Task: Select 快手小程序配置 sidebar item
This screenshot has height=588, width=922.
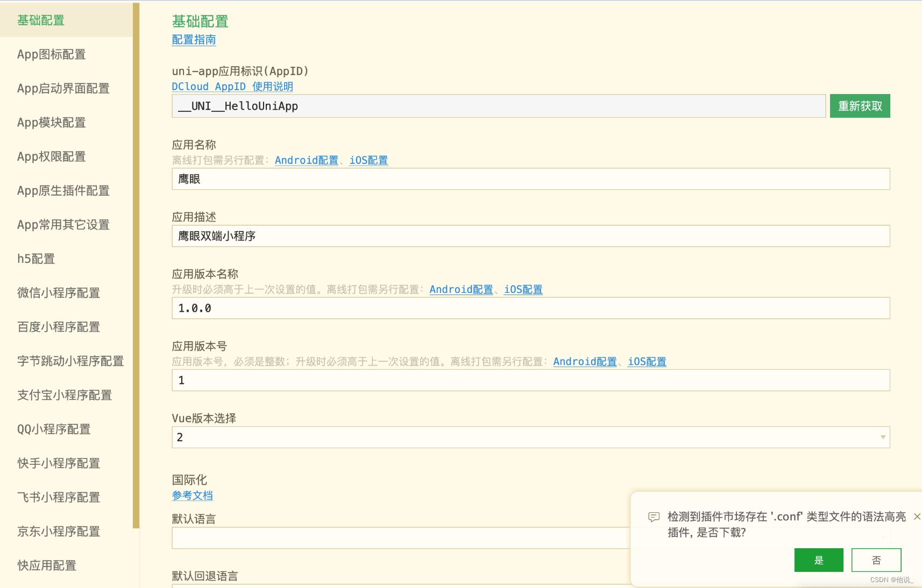Action: click(x=66, y=463)
